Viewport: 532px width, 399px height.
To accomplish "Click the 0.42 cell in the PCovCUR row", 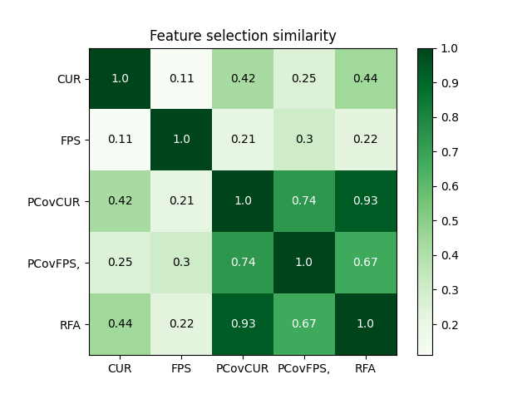I will (120, 201).
